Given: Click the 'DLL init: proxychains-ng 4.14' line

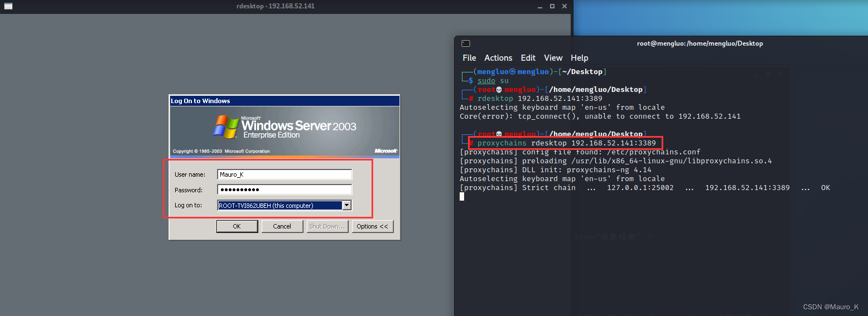Looking at the screenshot, I should tap(555, 170).
